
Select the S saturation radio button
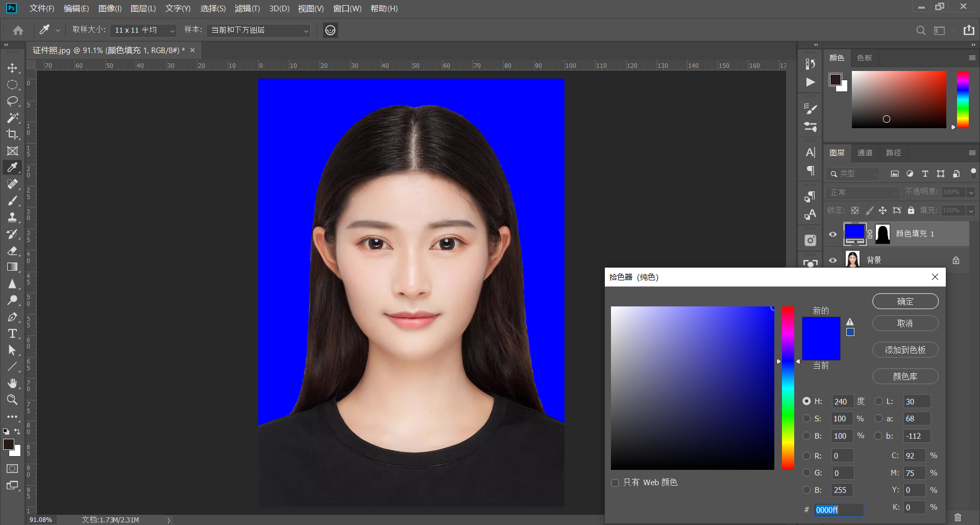(x=806, y=418)
